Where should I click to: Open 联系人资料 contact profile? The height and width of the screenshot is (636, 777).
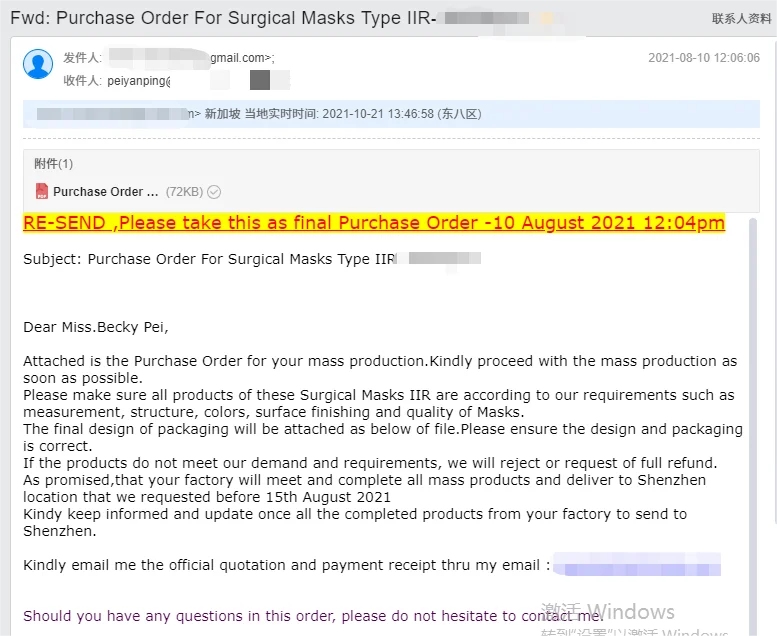coord(742,18)
